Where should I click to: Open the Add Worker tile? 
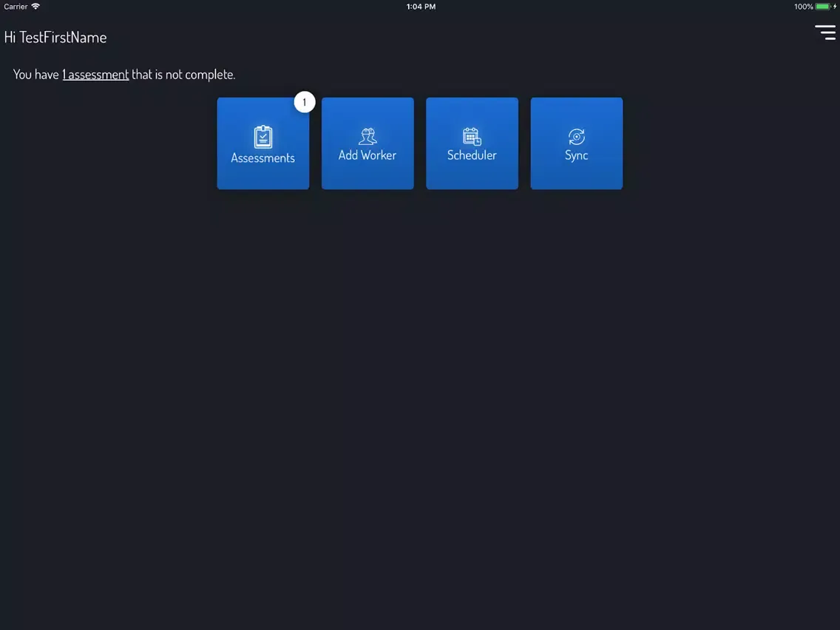(367, 143)
